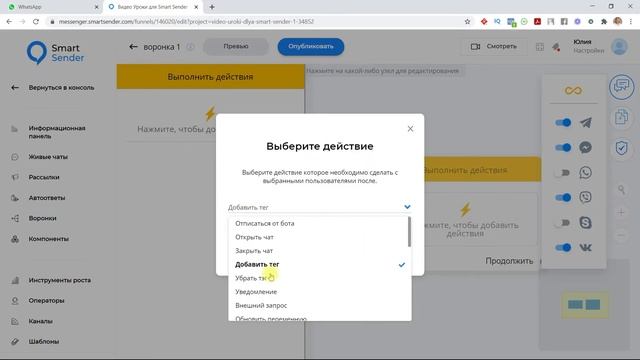Open the browser extensions puzzle icon
This screenshot has height=360, width=640.
point(604,22)
